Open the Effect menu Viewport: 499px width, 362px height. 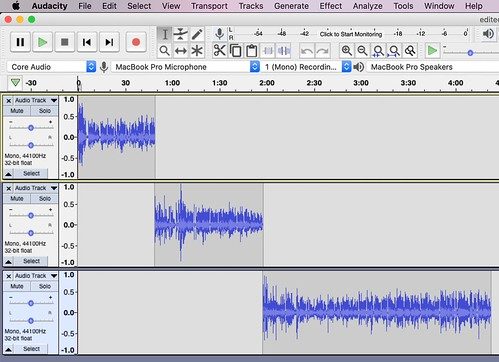click(x=331, y=6)
